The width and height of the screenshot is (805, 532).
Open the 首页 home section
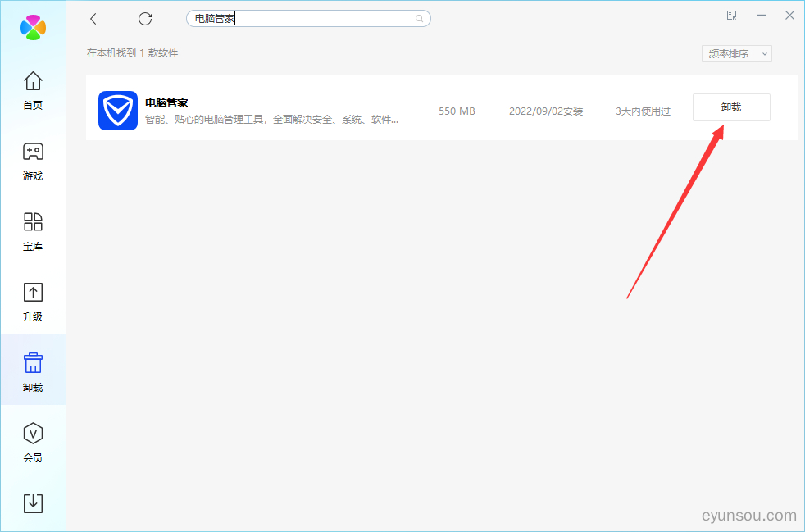point(33,90)
